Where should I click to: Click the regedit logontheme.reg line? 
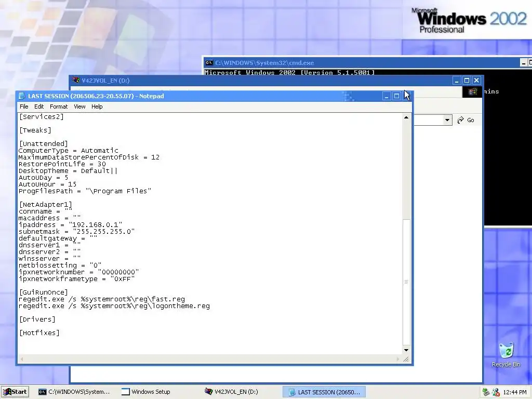tap(114, 306)
